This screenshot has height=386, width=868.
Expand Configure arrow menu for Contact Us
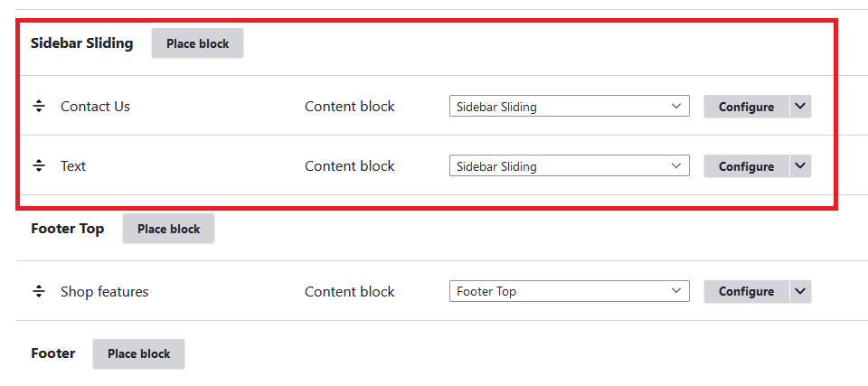[x=800, y=107]
